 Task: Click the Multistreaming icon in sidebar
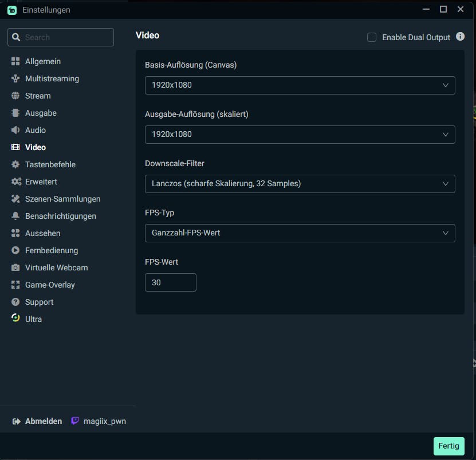[x=15, y=78]
